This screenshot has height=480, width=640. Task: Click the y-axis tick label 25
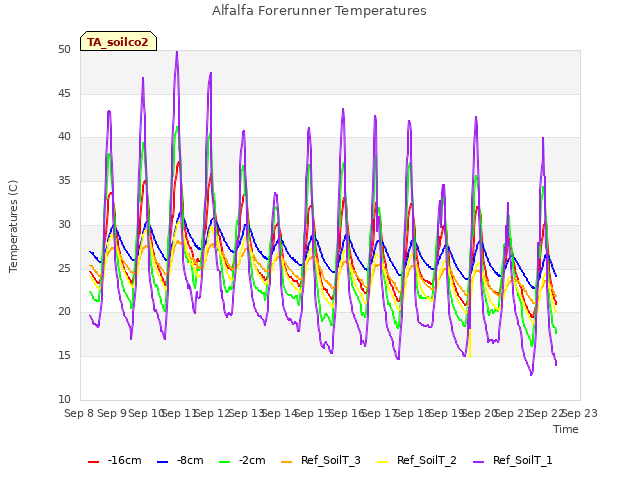[64, 269]
